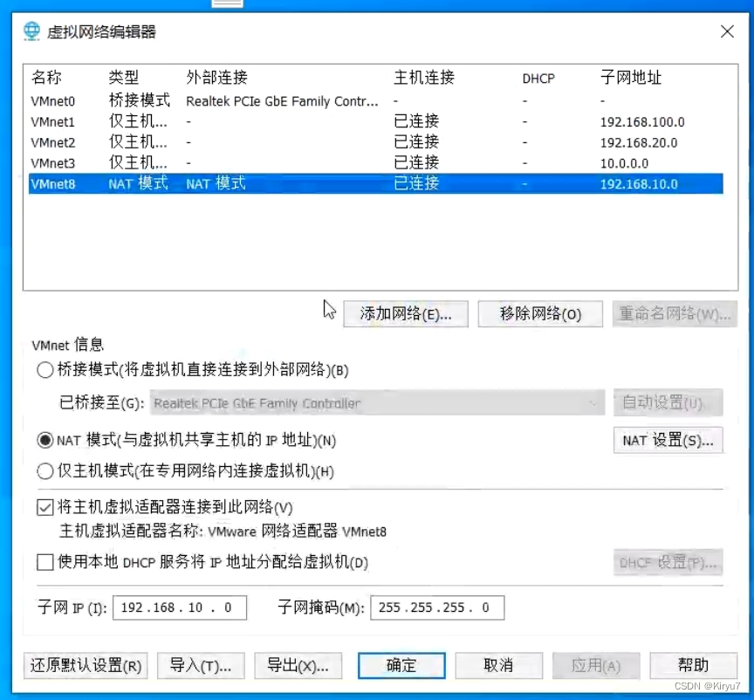This screenshot has width=754, height=700.
Task: Click 桥接模式 type cell for VMnet0
Action: pos(140,100)
